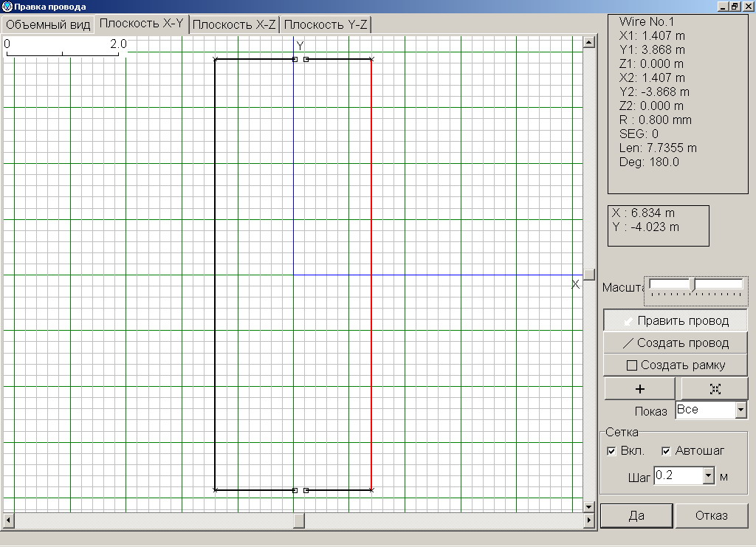Open the Показ dropdown showing Все
Image resolution: width=756 pixels, height=547 pixels.
click(x=740, y=410)
